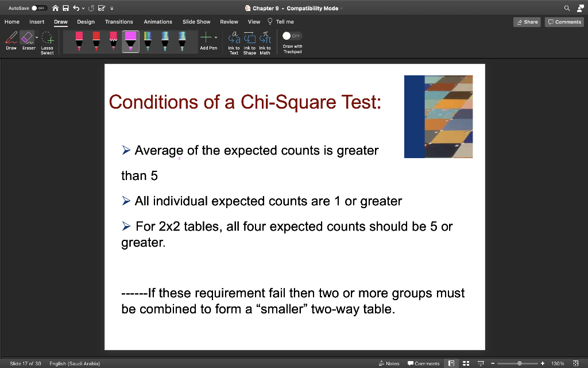Screen dimensions: 588x368
Task: Activate the Lasso Select tool
Action: (47, 43)
